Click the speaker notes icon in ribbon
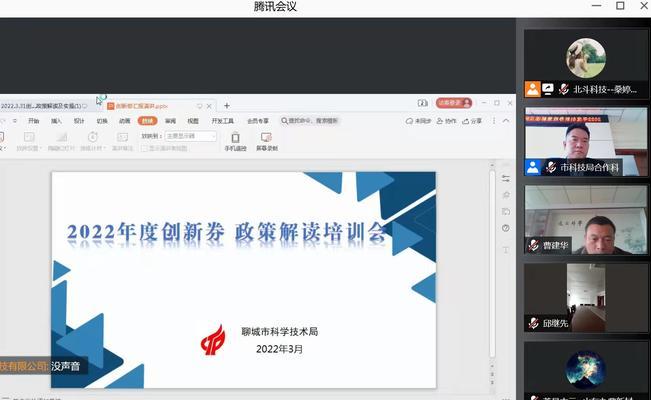Viewport: 651px width, 400px height. [122, 137]
